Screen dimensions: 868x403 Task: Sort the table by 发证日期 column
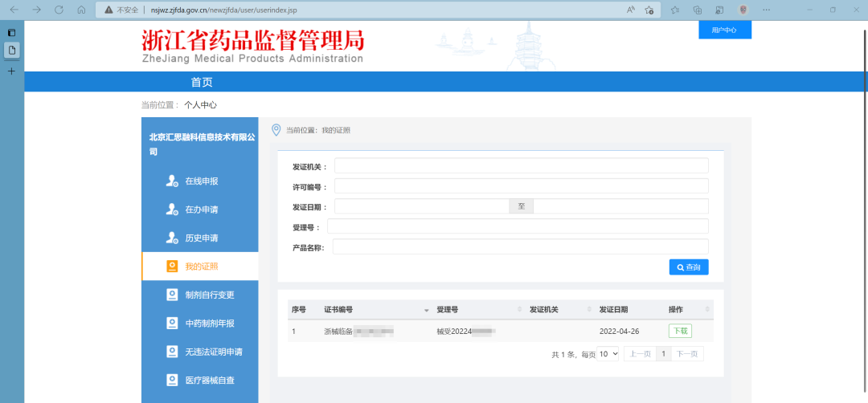[x=613, y=310]
